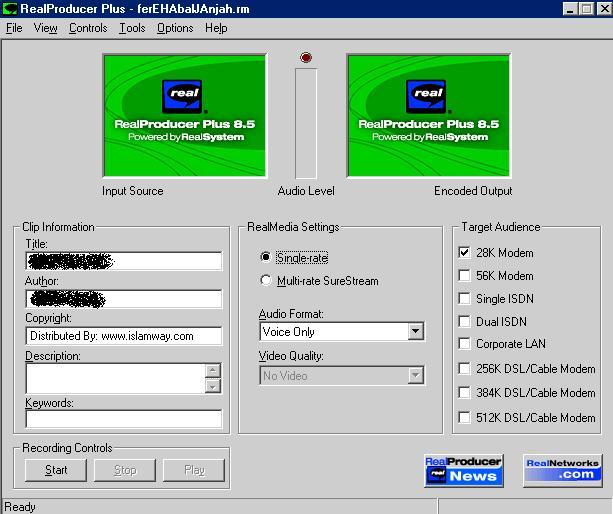Click the Audio Level meter bar
This screenshot has width=613, height=514.
306,124
